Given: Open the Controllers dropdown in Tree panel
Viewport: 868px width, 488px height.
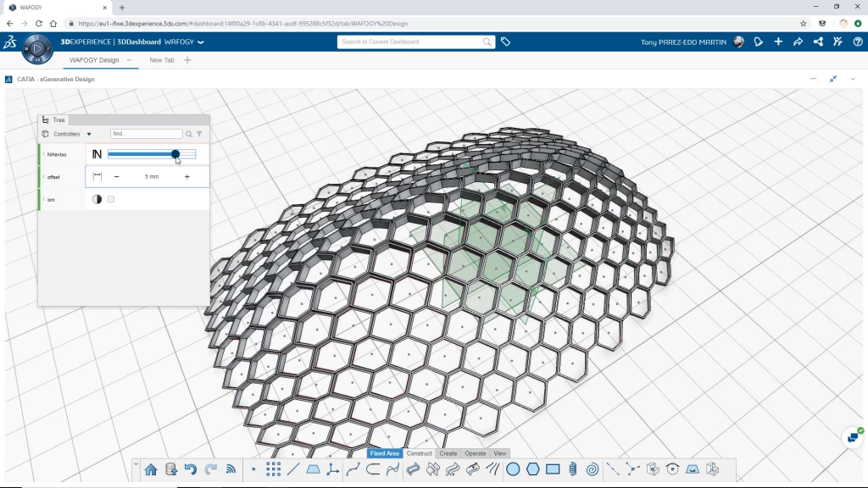Looking at the screenshot, I should (x=89, y=134).
